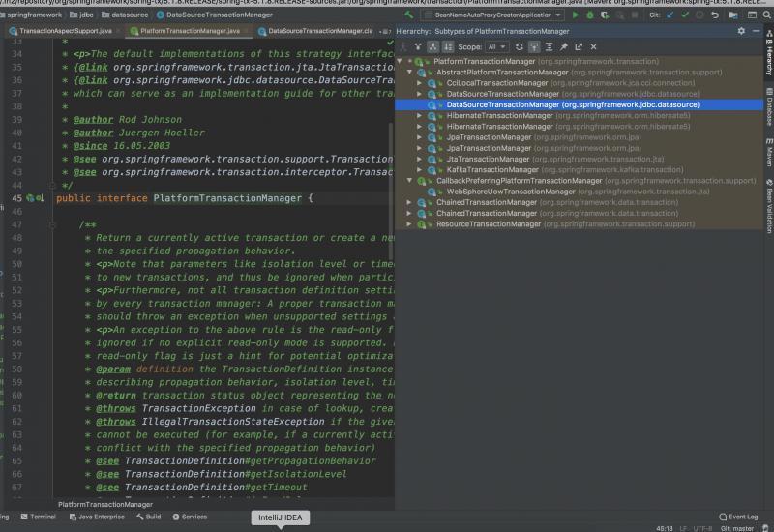Click the Git commit checkmark icon
Viewport: 774px width, 532px height.
pos(685,15)
